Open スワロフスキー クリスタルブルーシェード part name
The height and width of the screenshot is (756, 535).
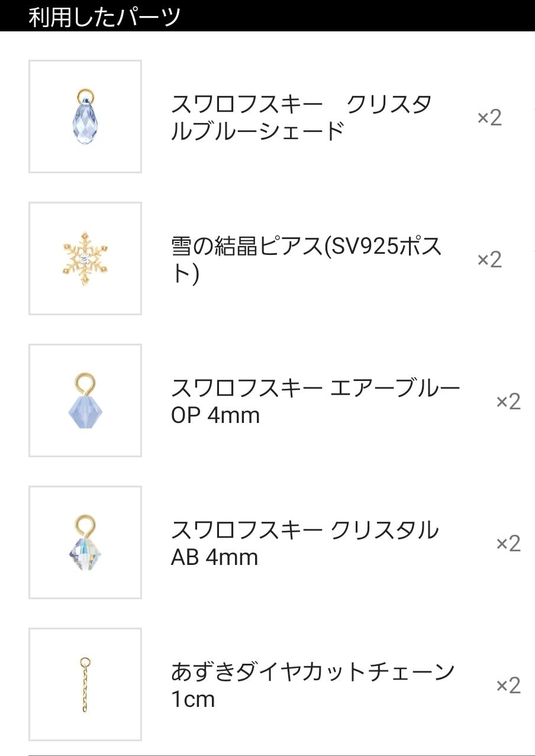coord(301,117)
